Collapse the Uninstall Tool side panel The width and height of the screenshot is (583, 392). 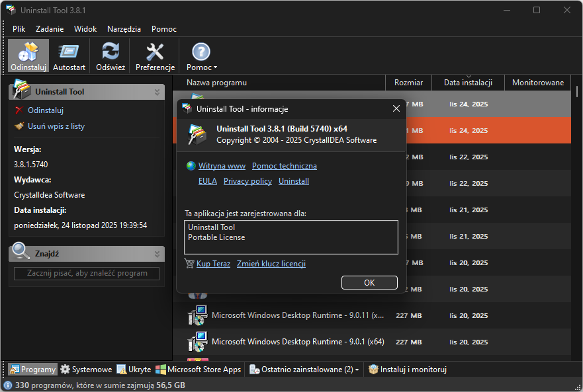click(x=157, y=92)
